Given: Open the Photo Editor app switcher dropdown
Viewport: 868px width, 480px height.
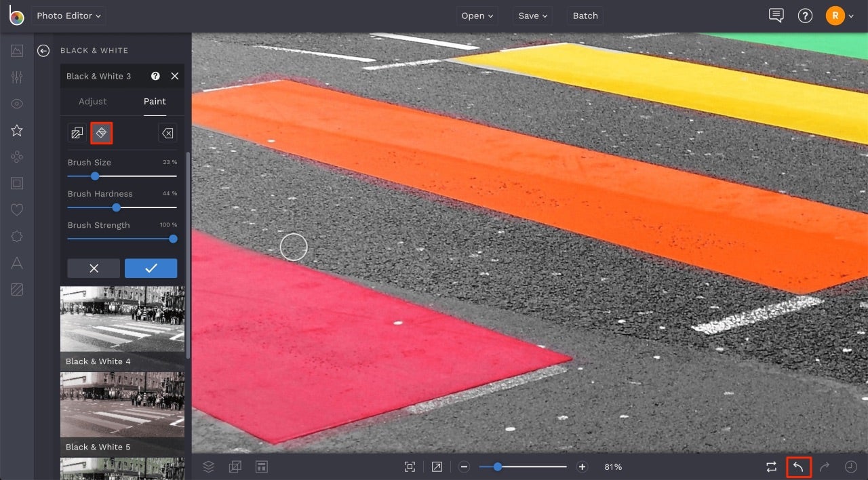Looking at the screenshot, I should 68,16.
